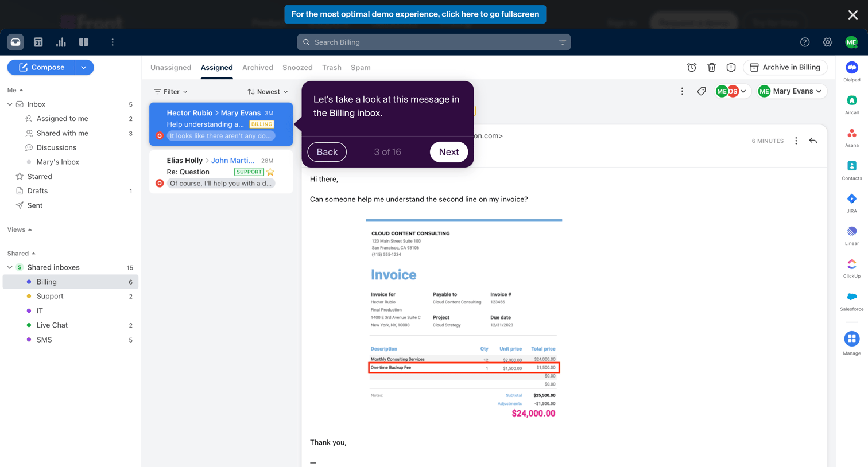Switch to Snoozed tab
This screenshot has width=868, height=467.
[297, 67]
